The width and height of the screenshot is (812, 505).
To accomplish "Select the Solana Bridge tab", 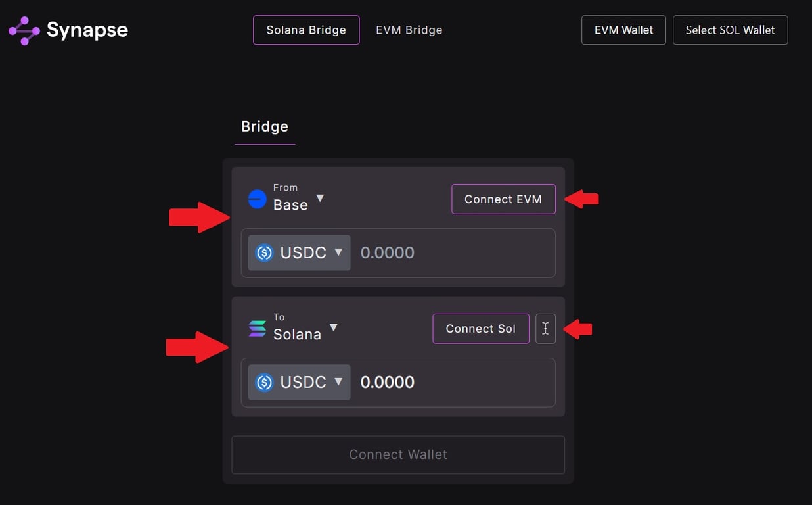I will pos(306,30).
